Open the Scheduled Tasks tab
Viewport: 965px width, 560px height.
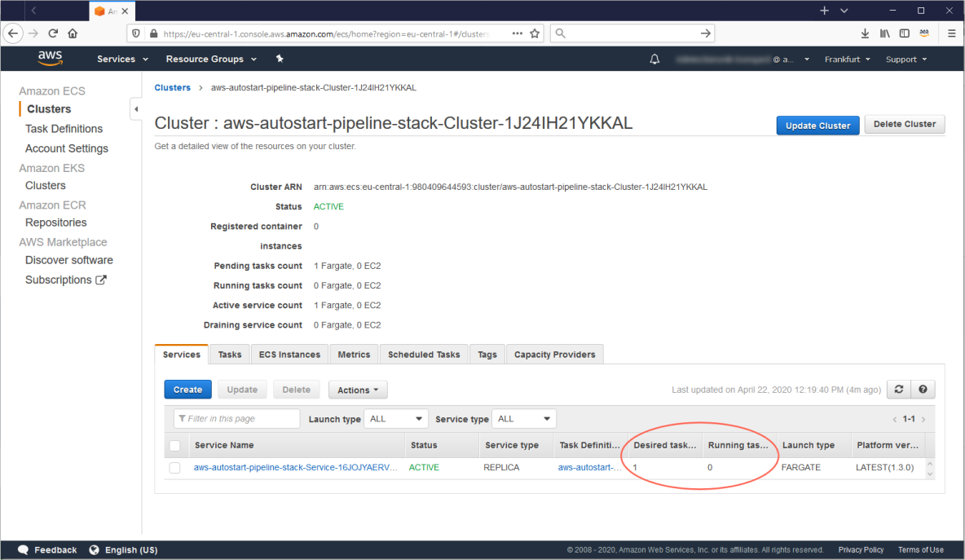tap(424, 355)
